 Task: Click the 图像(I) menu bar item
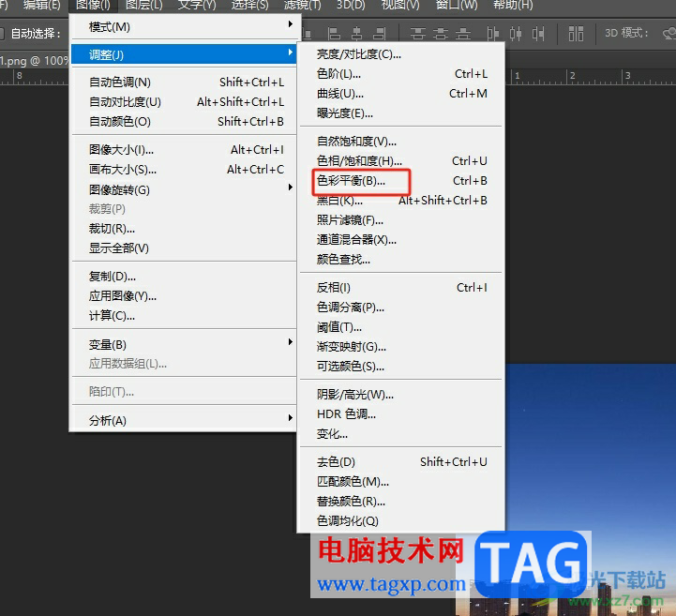tap(93, 6)
